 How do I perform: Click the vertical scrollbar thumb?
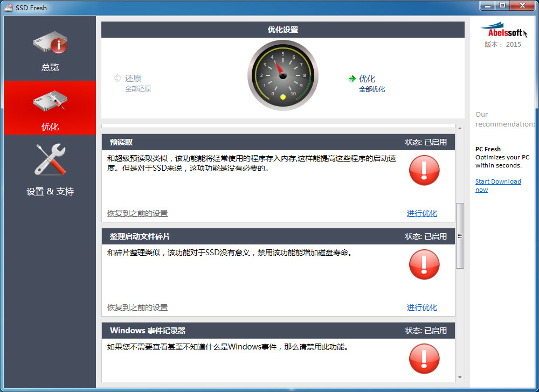tap(460, 235)
